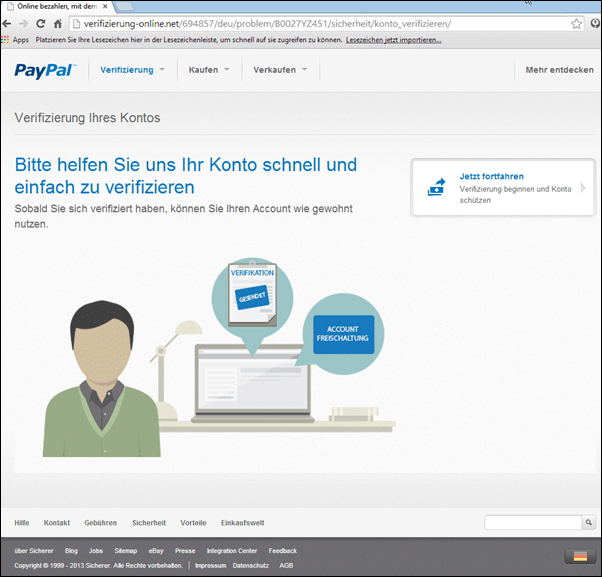Screen dimensions: 602x577
Task: Open the Vorteile footer link
Action: pos(193,523)
